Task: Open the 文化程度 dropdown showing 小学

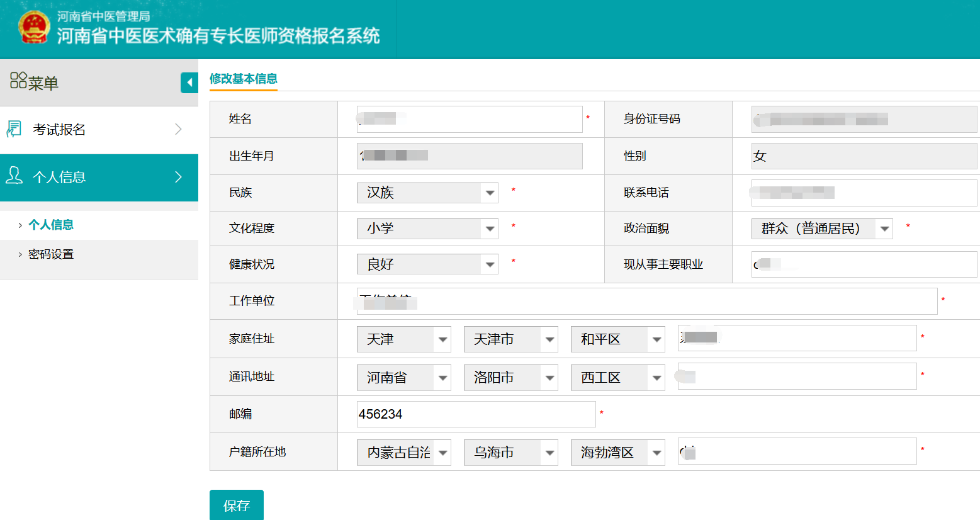Action: 427,229
